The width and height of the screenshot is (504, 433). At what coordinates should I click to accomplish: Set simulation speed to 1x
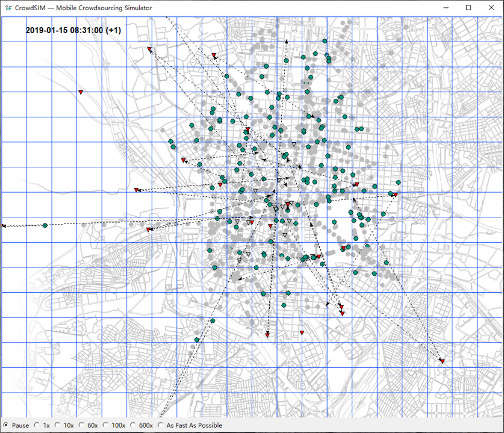(37, 425)
